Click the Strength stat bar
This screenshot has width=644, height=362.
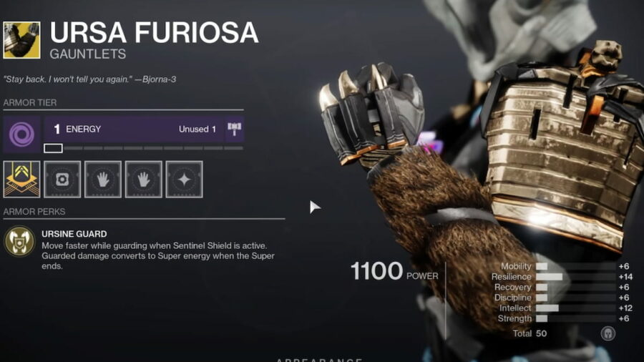[575, 318]
